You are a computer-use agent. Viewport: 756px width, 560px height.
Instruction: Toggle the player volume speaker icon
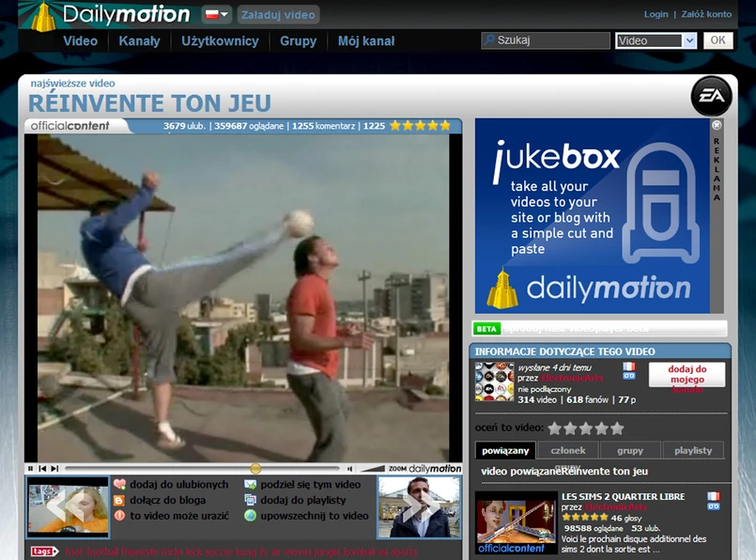pos(350,468)
